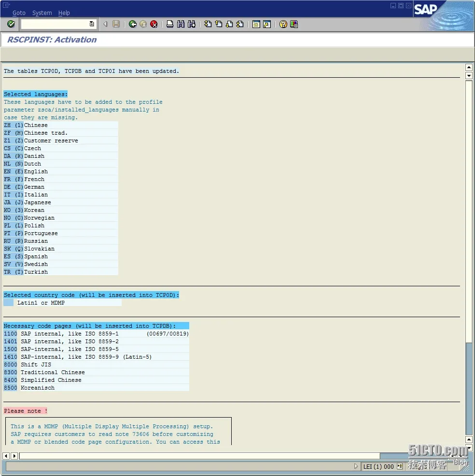Select the 'RU (R) Russian' row
Viewport: 475px width, 476px height.
61,241
